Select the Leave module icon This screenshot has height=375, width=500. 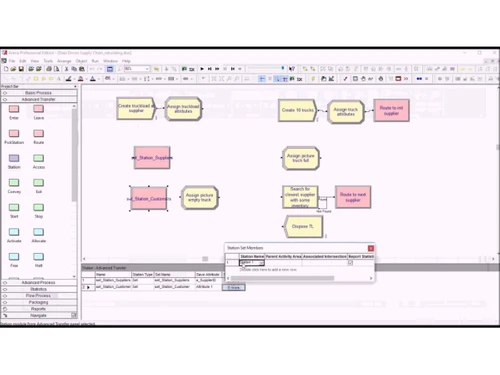click(38, 109)
